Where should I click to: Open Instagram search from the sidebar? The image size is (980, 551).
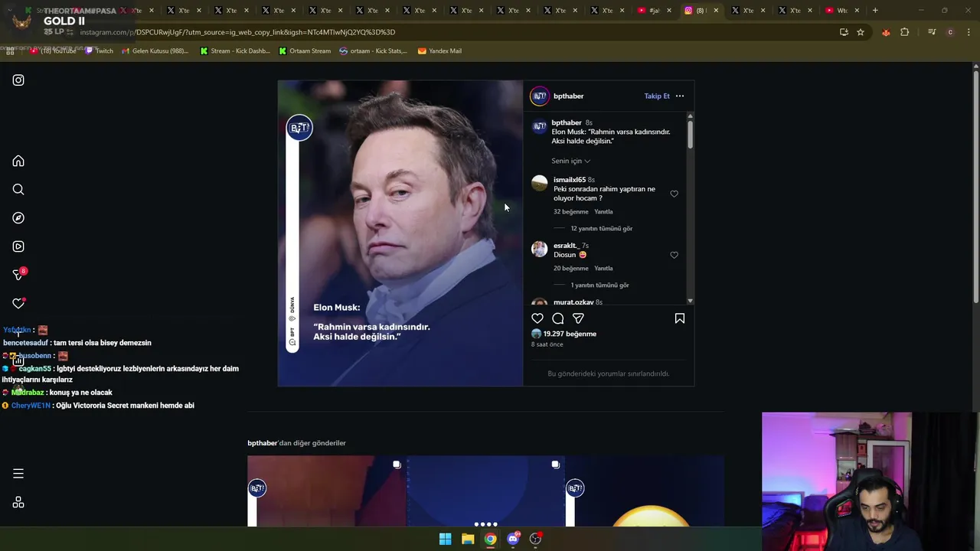tap(18, 190)
